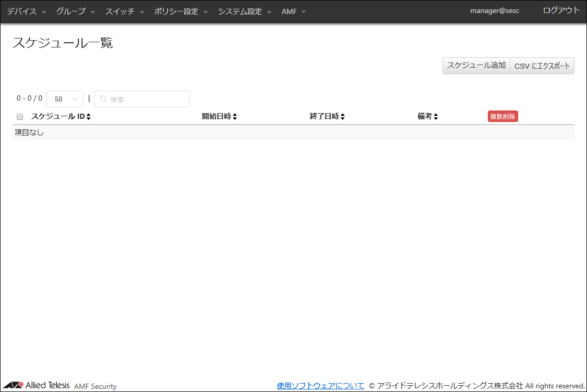Open the 使用ソフトウェアについて link
The width and height of the screenshot is (587, 392).
pyautogui.click(x=320, y=386)
